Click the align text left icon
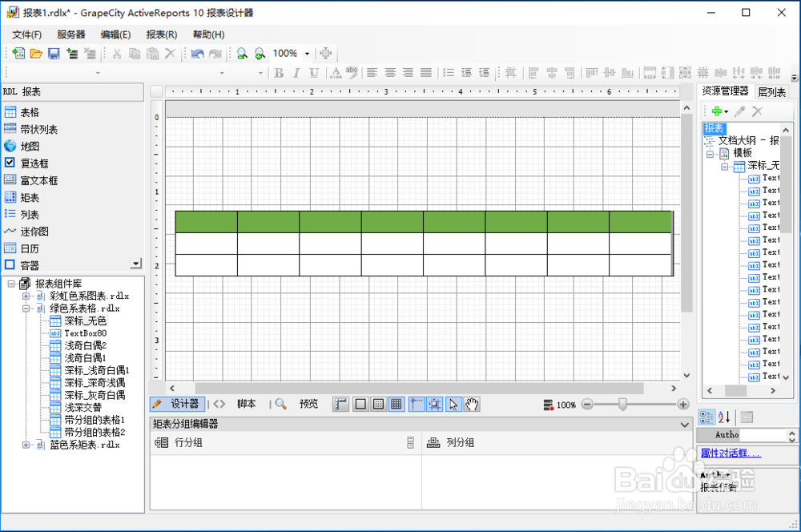 coord(372,73)
